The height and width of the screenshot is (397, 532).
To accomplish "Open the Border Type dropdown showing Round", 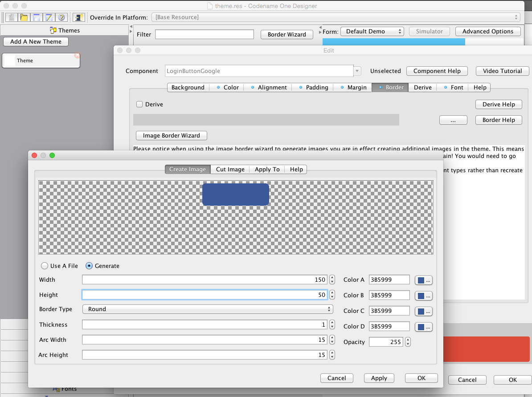I will coord(208,309).
